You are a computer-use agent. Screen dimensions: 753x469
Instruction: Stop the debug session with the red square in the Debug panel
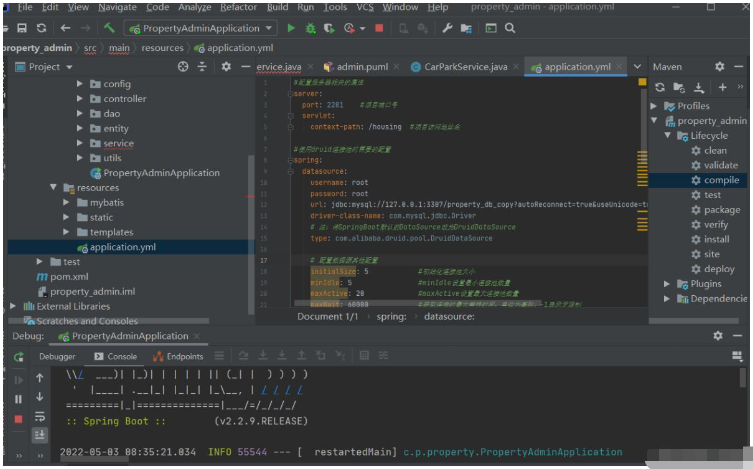tap(18, 420)
